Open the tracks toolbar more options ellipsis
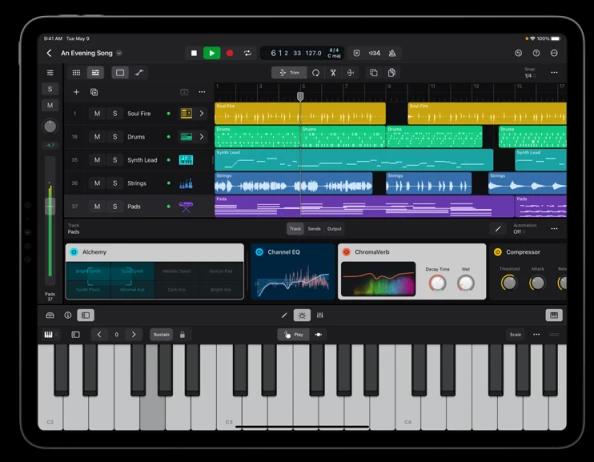The image size is (594, 462). pos(554,72)
